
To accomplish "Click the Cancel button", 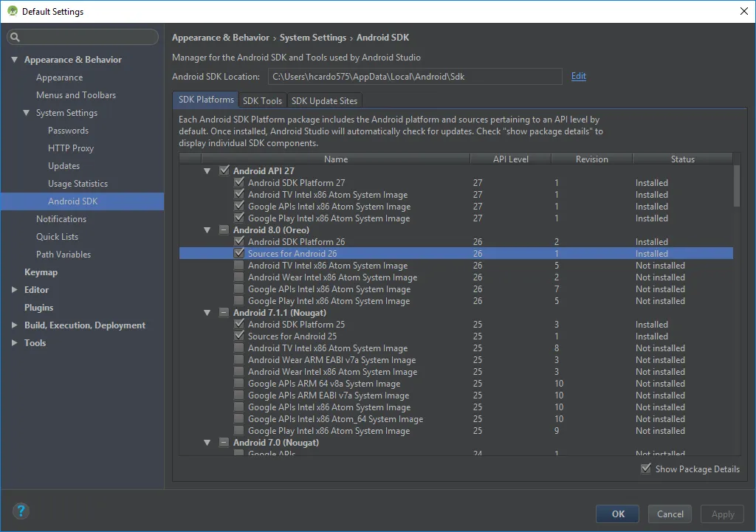I will (x=670, y=514).
